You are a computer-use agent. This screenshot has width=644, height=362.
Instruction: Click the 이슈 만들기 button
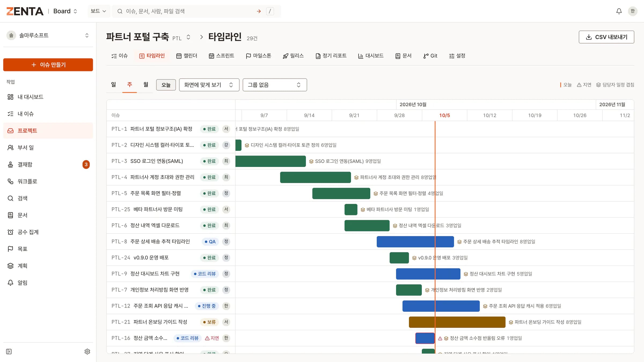click(x=48, y=65)
